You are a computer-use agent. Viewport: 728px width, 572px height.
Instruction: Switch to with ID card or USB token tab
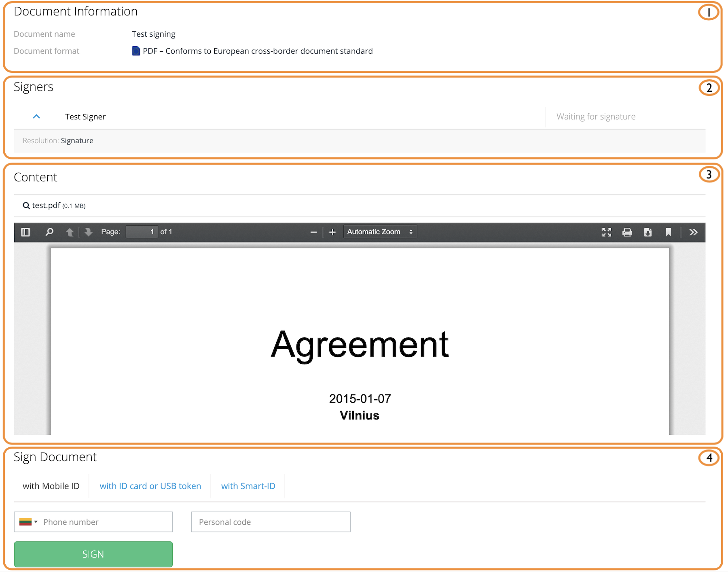[x=150, y=486]
